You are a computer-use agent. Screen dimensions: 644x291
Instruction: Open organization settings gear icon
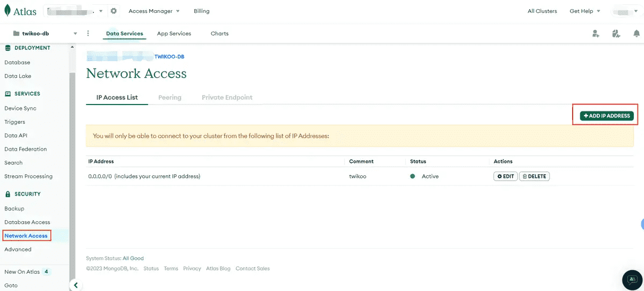coord(113,11)
